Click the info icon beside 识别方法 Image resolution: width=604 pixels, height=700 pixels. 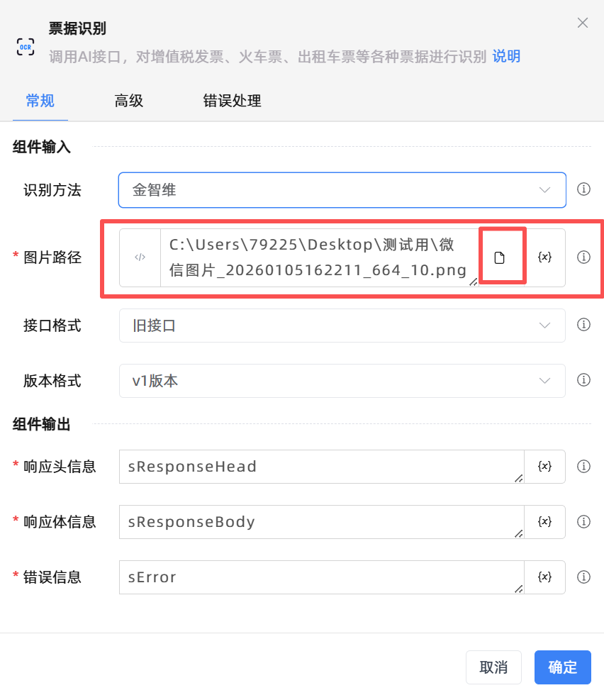click(583, 189)
